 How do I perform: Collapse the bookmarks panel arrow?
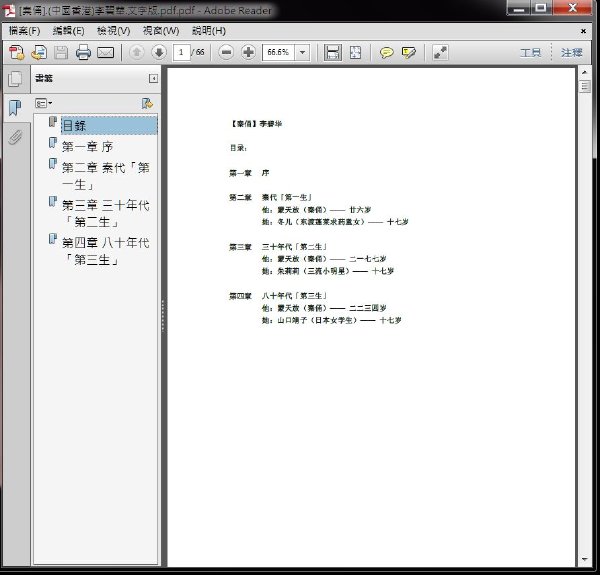(153, 78)
